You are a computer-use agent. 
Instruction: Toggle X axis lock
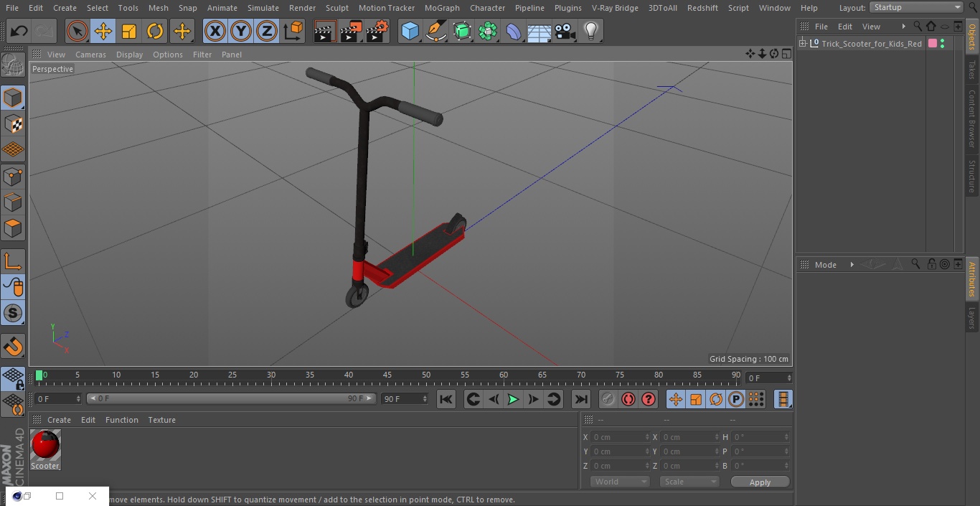[215, 31]
